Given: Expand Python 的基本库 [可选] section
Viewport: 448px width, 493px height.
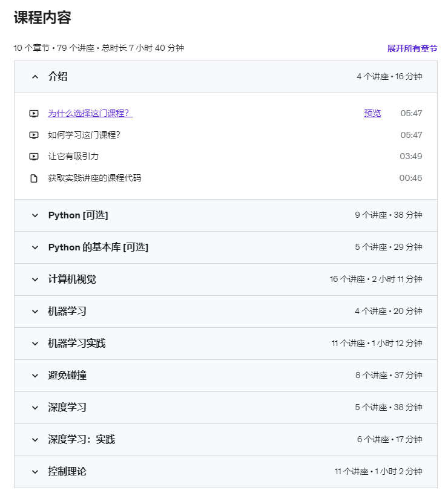Looking at the screenshot, I should pyautogui.click(x=226, y=247).
